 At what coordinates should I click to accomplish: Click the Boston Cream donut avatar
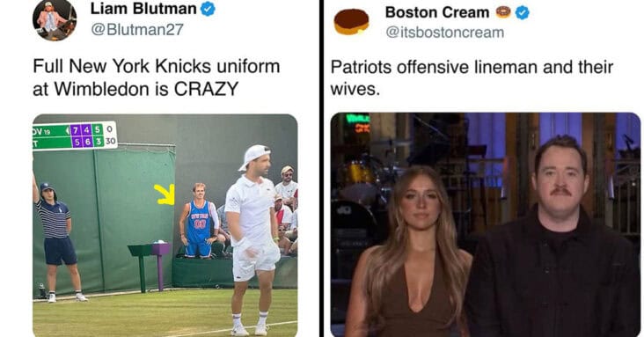[352, 22]
